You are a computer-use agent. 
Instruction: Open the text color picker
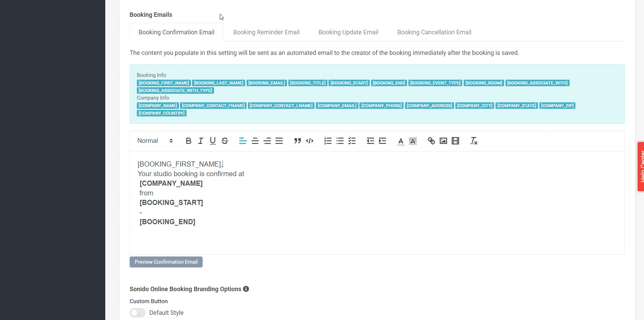[401, 141]
